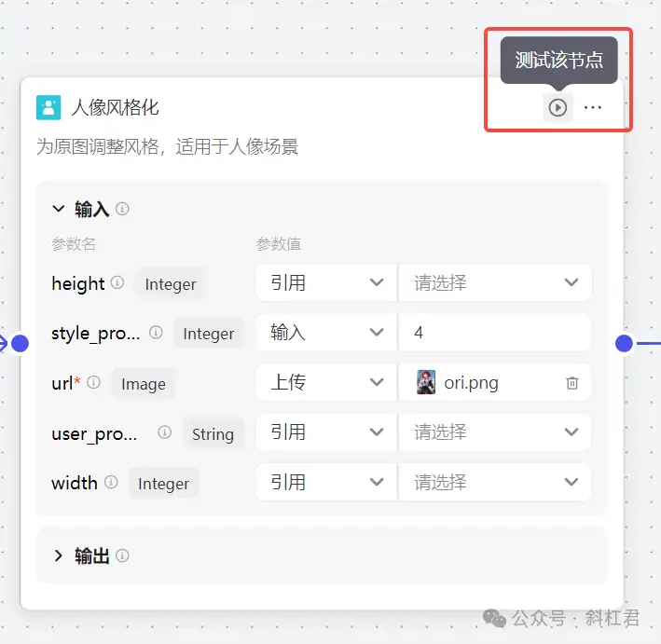The height and width of the screenshot is (644, 661).
Task: Open height 引用 type dropdown
Action: [326, 282]
